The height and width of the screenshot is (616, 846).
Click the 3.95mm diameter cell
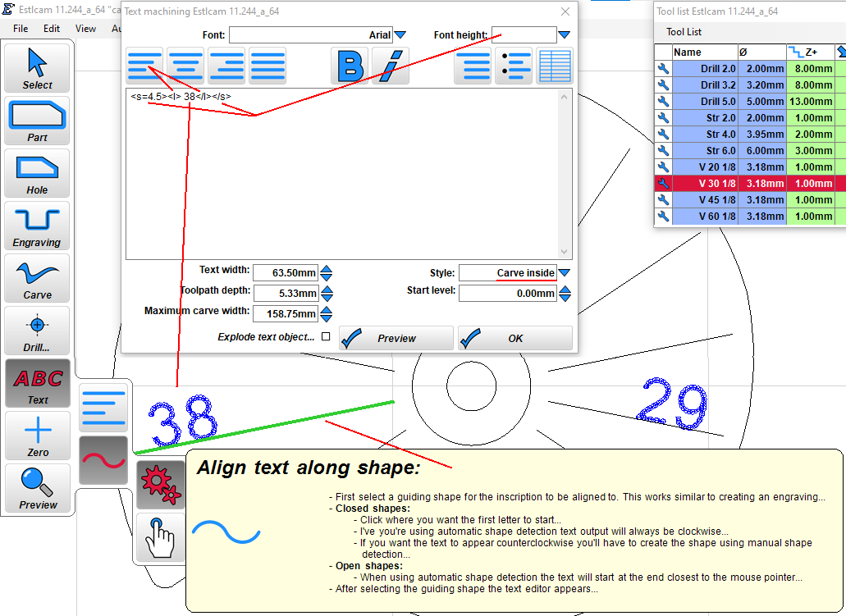click(x=761, y=135)
